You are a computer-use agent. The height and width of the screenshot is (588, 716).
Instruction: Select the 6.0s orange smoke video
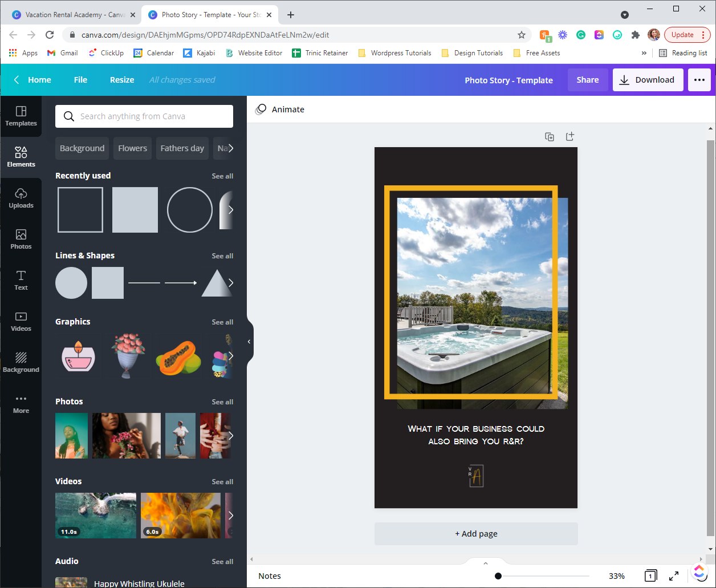pyautogui.click(x=181, y=516)
